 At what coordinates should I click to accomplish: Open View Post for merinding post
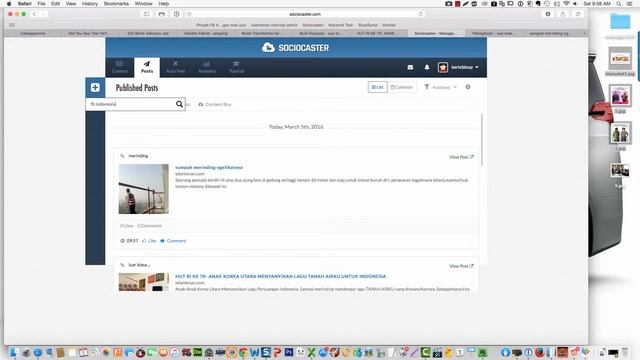[x=461, y=157]
